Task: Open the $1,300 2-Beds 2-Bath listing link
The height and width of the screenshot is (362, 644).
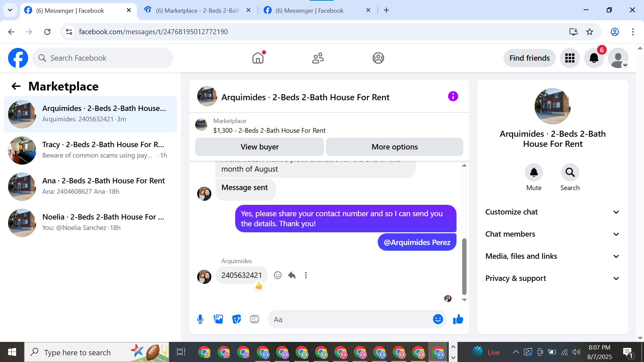Action: pos(269,130)
